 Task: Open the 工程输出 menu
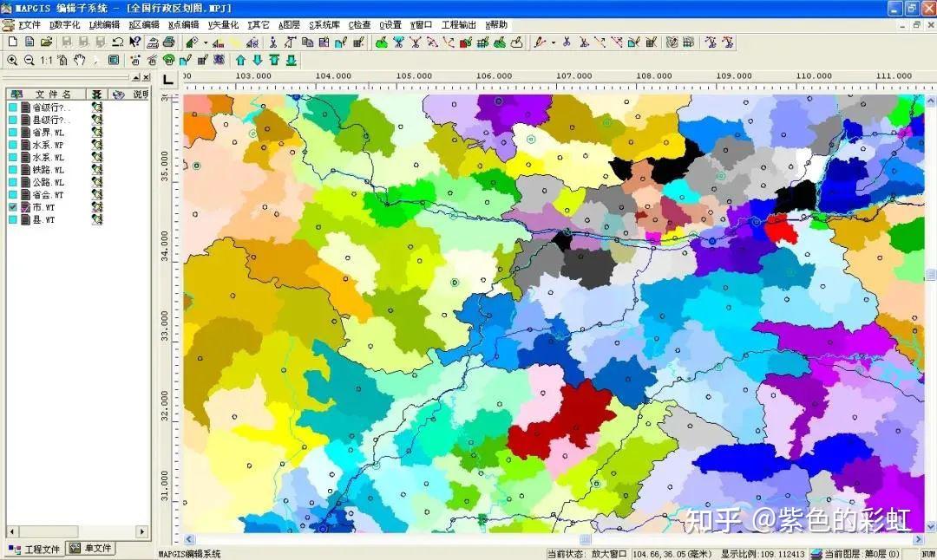coord(458,24)
